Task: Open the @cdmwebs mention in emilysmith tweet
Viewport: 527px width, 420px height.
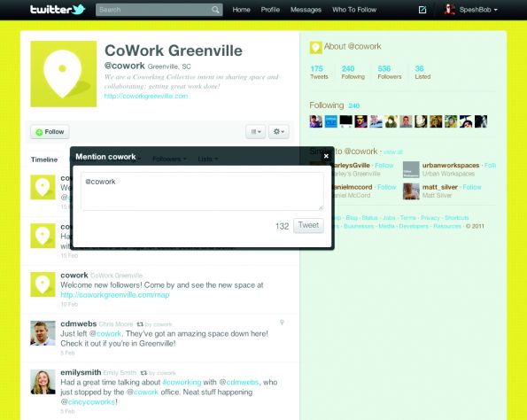Action: tap(239, 382)
